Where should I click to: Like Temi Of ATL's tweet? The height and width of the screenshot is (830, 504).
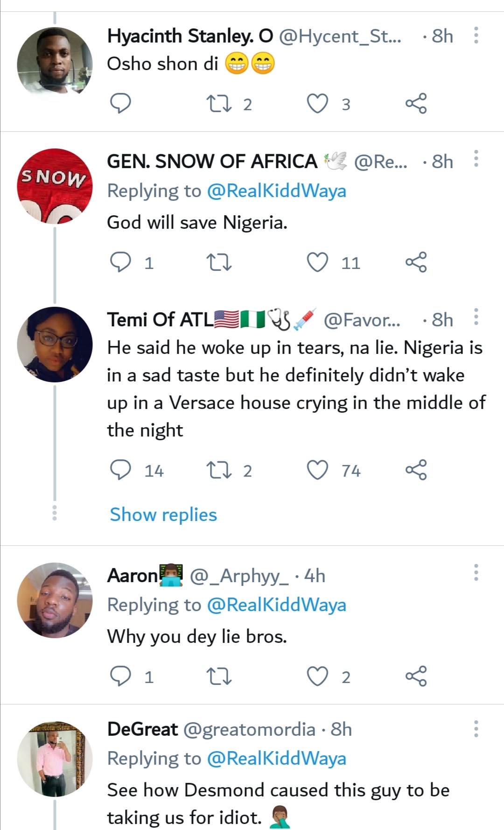pos(317,470)
